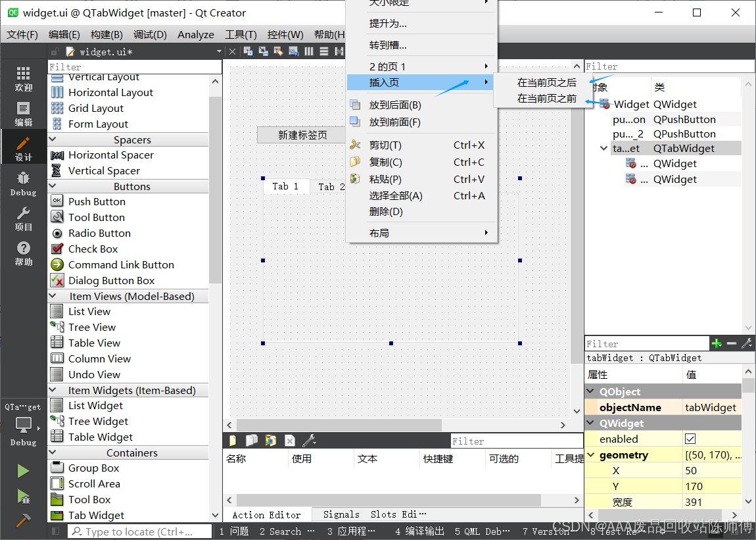This screenshot has width=756, height=540.
Task: Click the Lay Out Vertically toolbar icon
Action: pos(323,51)
